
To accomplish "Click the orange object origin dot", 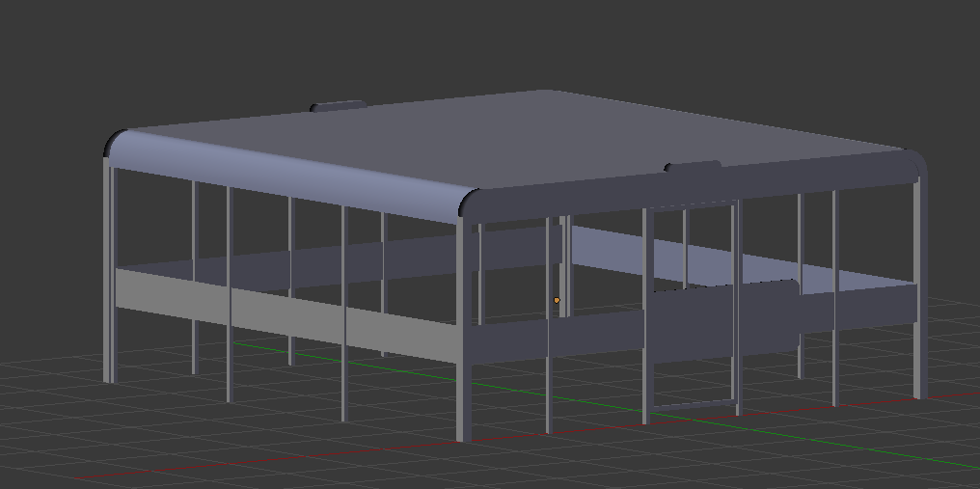I will (557, 301).
